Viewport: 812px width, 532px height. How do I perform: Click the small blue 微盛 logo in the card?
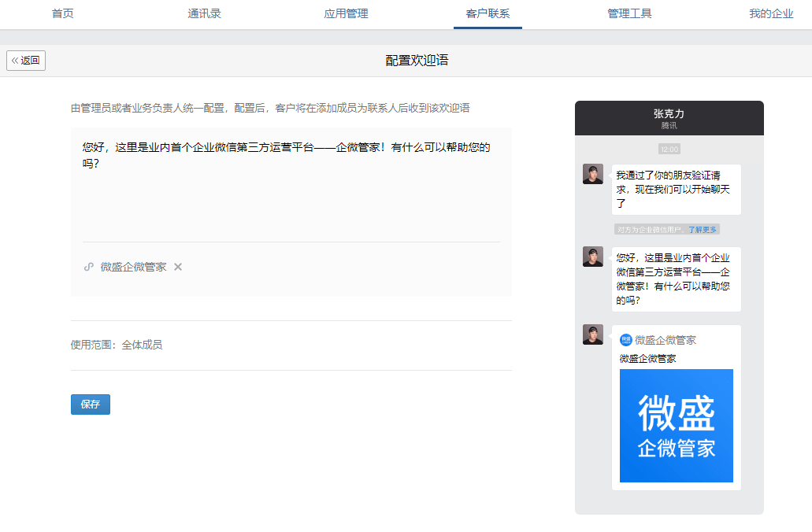tap(625, 340)
